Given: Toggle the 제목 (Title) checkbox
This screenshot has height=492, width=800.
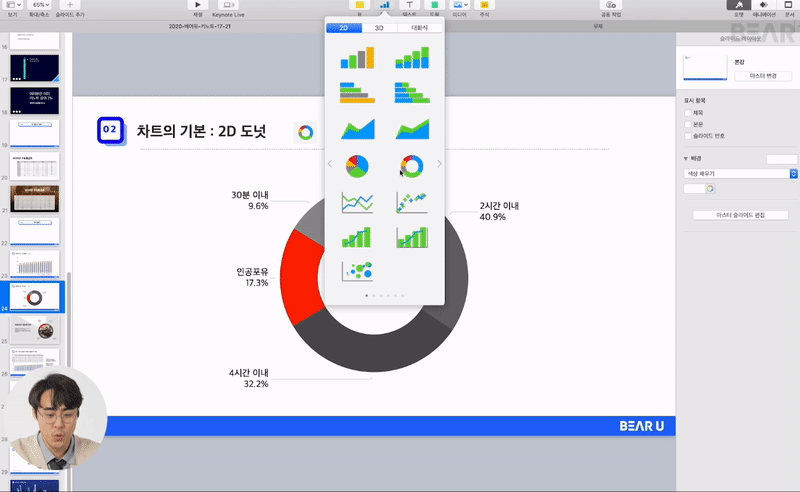Looking at the screenshot, I should (688, 113).
